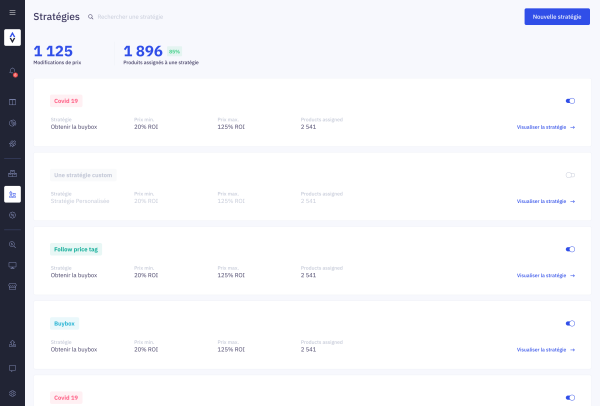
Task: Focus the Rechercher une stratégie search field
Action: pos(130,17)
